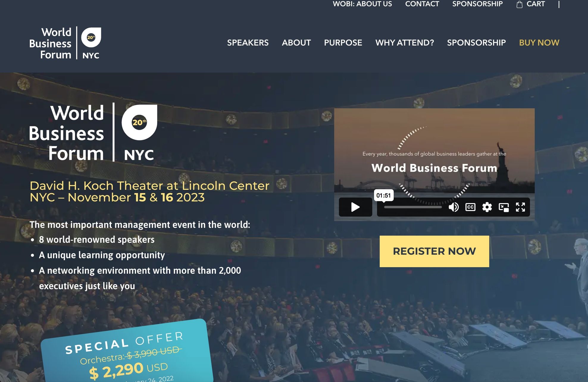Open the SPEAKERS menu item
This screenshot has width=588, height=382.
248,43
